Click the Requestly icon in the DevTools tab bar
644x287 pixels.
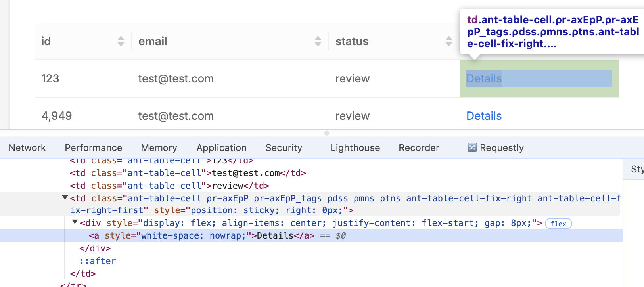click(472, 148)
